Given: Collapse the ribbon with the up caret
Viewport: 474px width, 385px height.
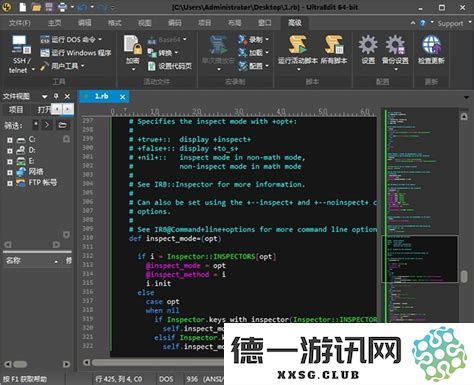Looking at the screenshot, I should coord(413,23).
